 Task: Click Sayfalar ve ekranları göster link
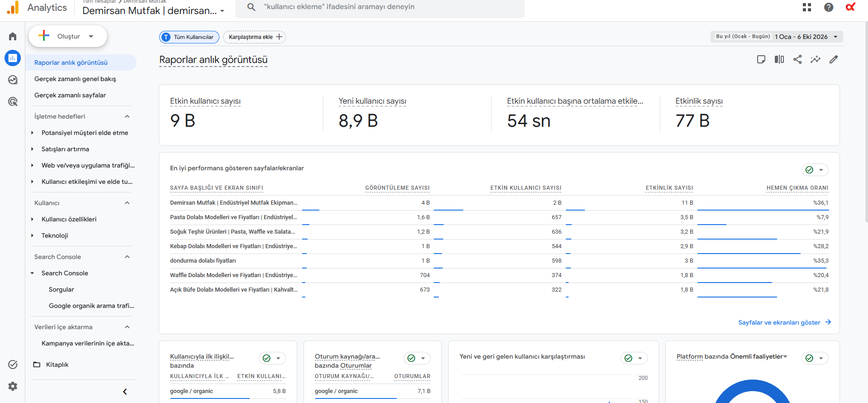[785, 322]
